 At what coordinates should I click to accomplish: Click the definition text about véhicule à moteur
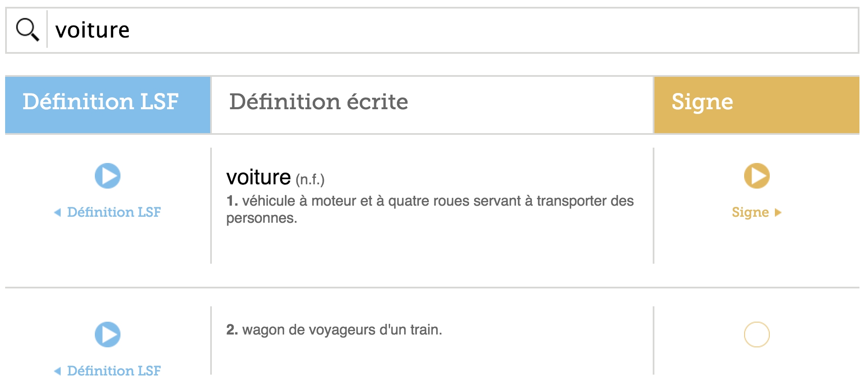pos(429,209)
